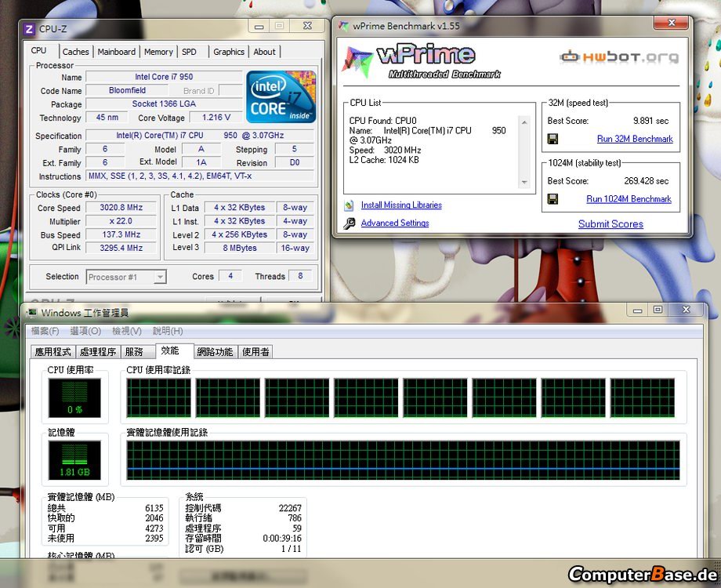Switch to the Mainboard tab in CPU-Z
721x588 pixels.
(116, 52)
